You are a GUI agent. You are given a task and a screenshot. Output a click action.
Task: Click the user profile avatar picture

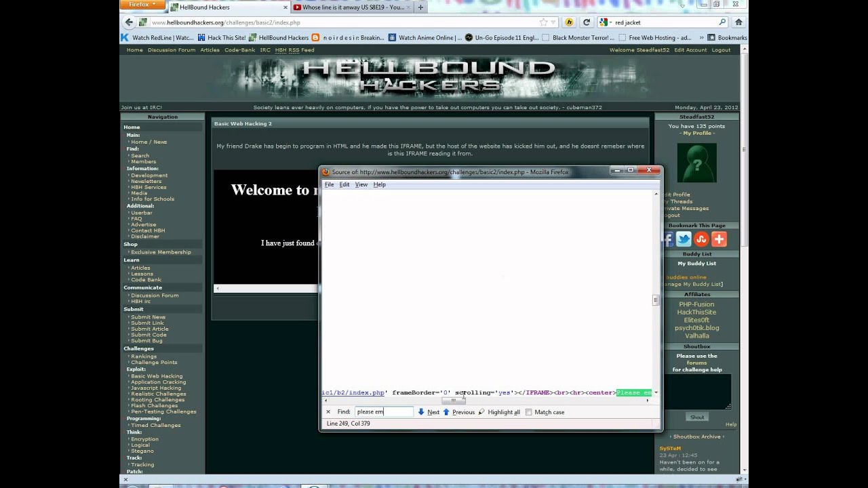tap(696, 162)
